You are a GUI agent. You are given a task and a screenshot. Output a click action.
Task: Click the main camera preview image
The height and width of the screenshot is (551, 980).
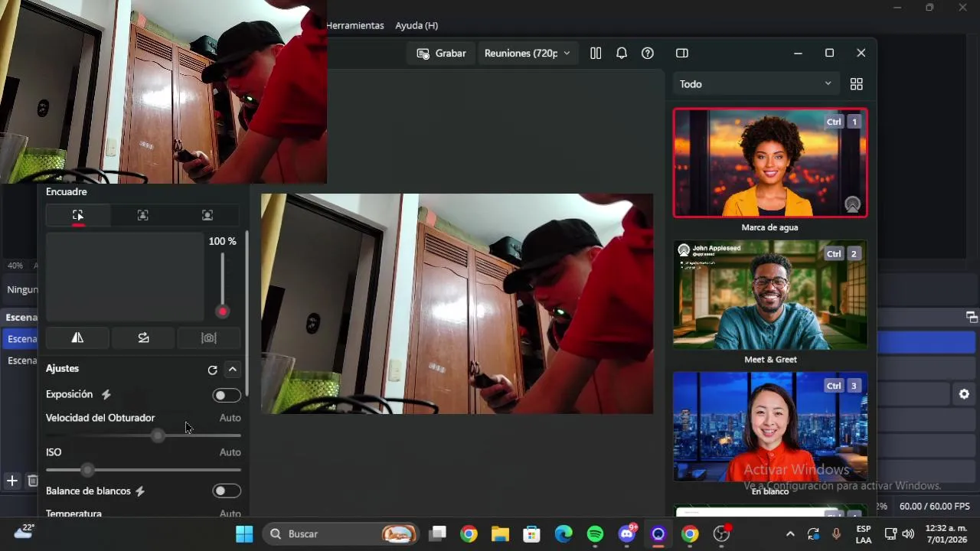pyautogui.click(x=457, y=304)
